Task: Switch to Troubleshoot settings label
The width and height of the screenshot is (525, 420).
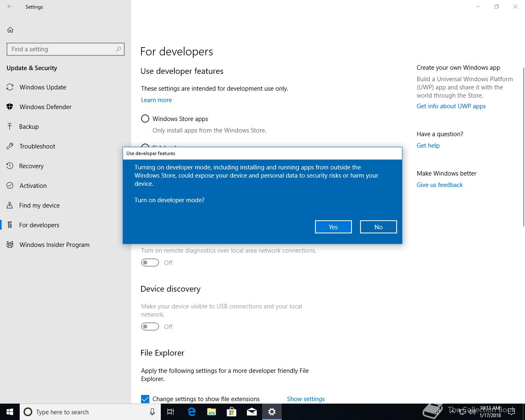Action: click(x=37, y=146)
